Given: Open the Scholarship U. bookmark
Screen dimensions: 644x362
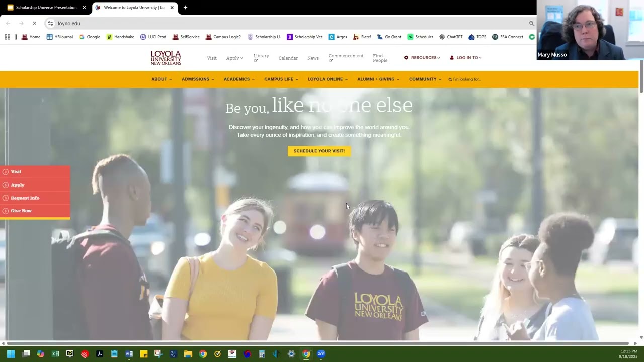Looking at the screenshot, I should click(264, 37).
